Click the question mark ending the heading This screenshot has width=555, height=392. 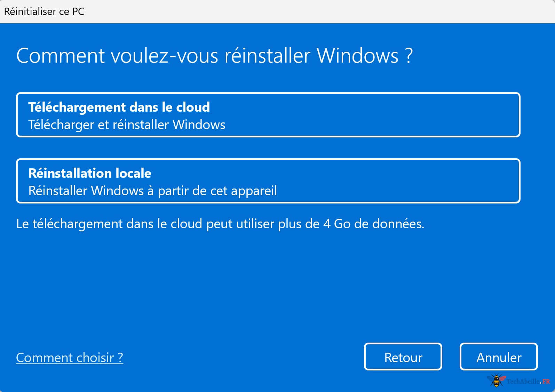pyautogui.click(x=409, y=56)
